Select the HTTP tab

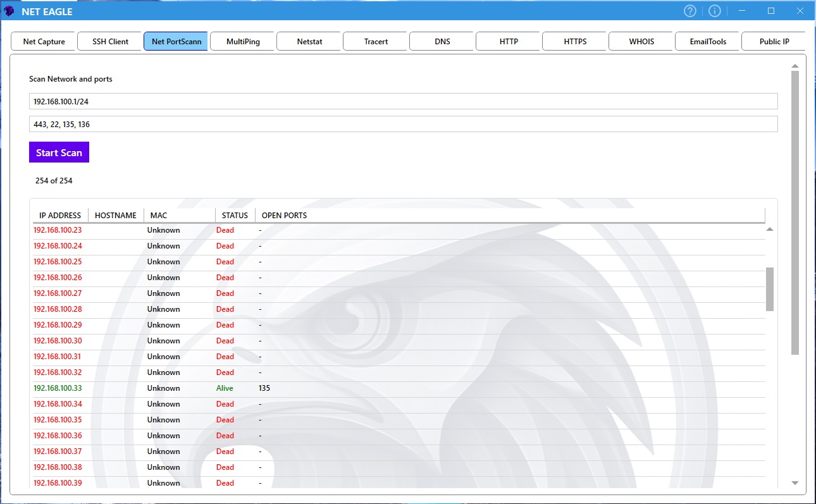pos(509,41)
